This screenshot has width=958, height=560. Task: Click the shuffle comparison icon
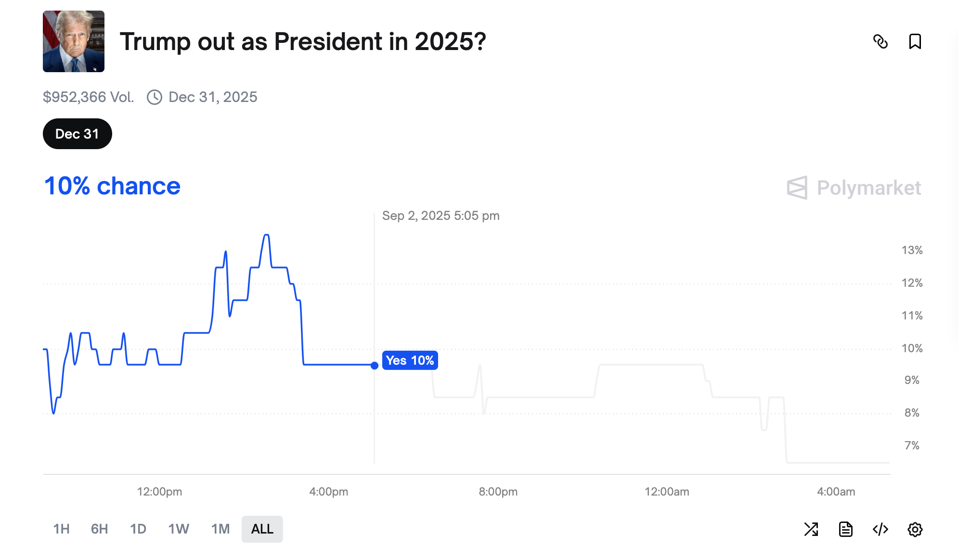pyautogui.click(x=812, y=529)
